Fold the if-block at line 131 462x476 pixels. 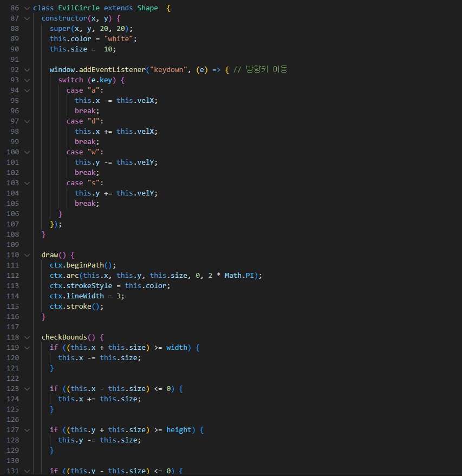click(27, 471)
